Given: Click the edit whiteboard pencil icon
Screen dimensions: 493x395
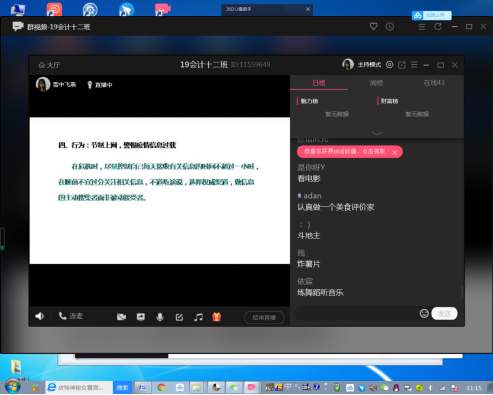Looking at the screenshot, I should point(179,317).
